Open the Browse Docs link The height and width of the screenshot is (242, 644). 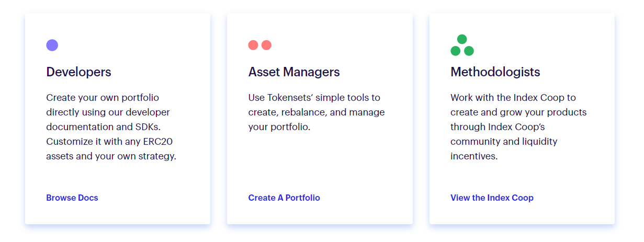coord(72,198)
